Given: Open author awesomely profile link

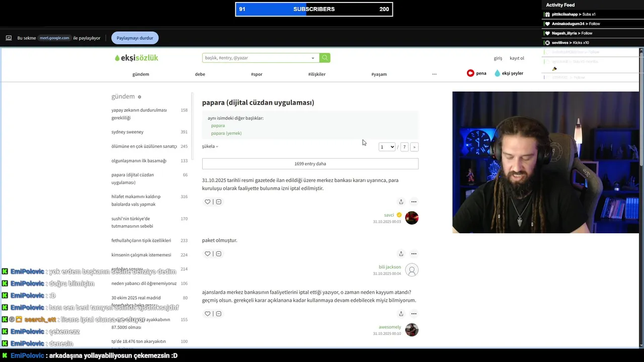Looking at the screenshot, I should (390, 327).
